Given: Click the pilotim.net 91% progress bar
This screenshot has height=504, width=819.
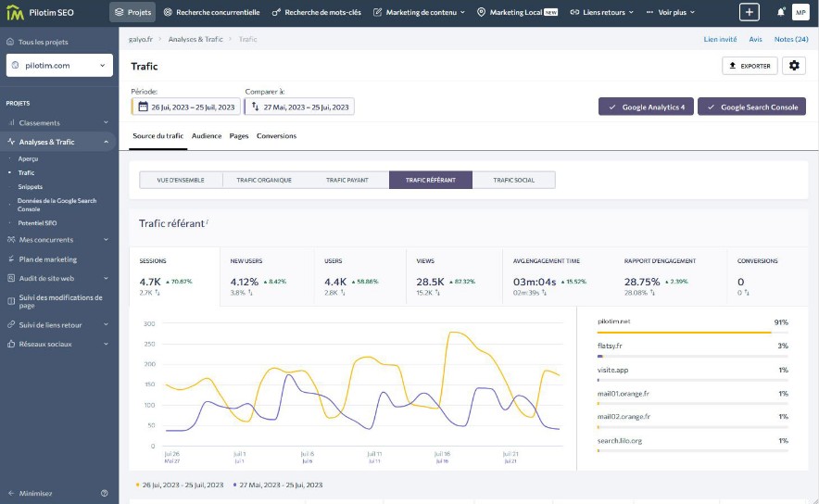Looking at the screenshot, I should [693, 333].
